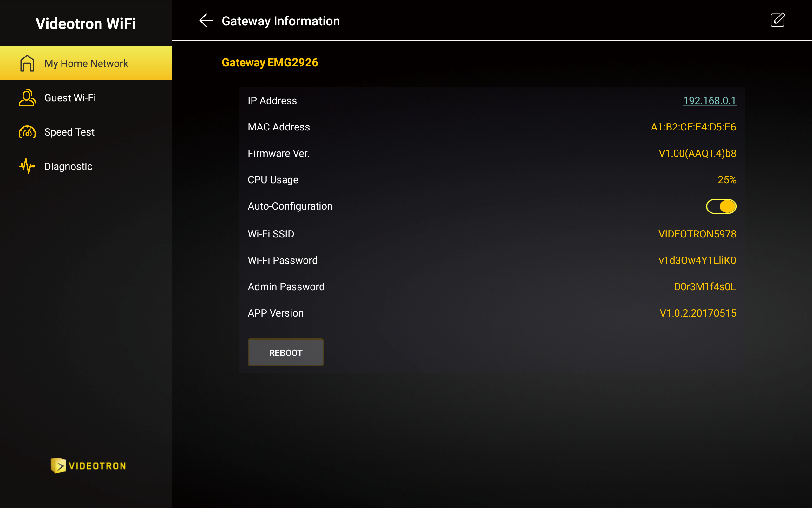
Task: Toggle the Auto-Configuration switch
Action: (x=721, y=206)
